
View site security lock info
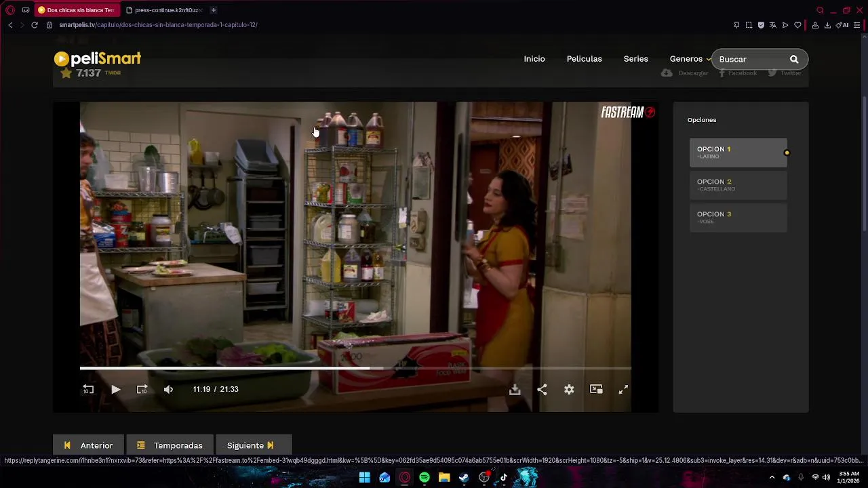[49, 25]
